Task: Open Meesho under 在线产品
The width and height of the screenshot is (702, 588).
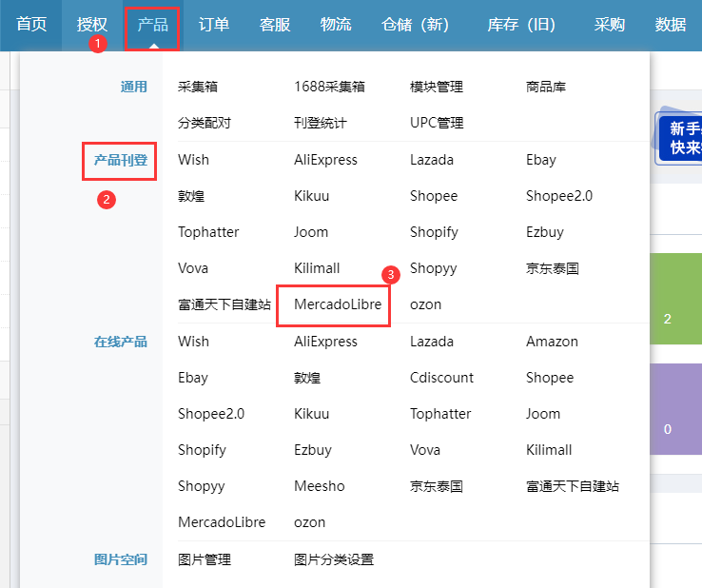Action: tap(320, 486)
